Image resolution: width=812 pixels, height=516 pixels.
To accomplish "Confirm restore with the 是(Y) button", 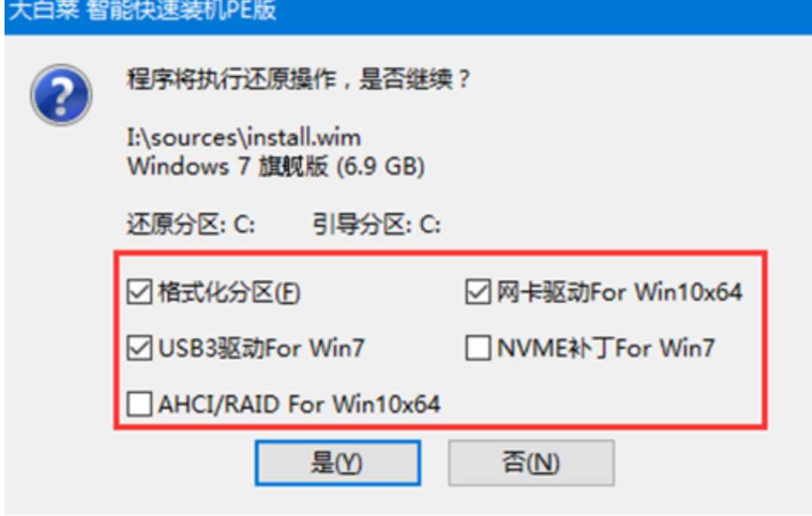I will tap(338, 462).
